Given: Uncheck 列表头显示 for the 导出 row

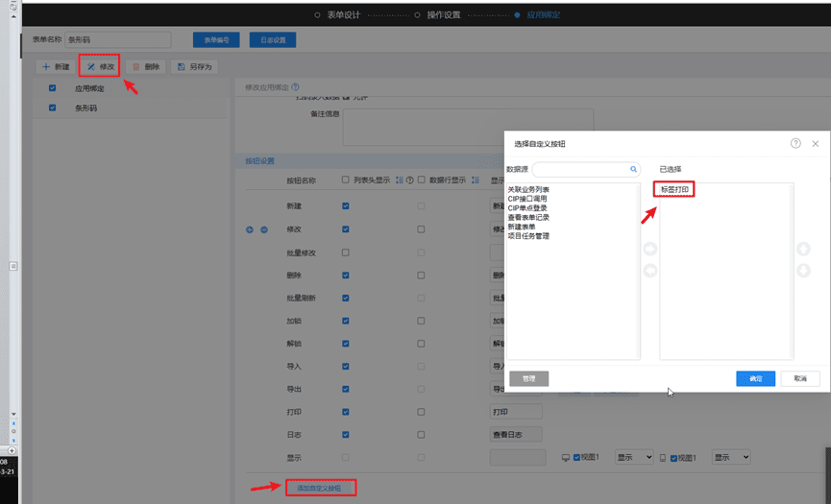Looking at the screenshot, I should pyautogui.click(x=346, y=389).
